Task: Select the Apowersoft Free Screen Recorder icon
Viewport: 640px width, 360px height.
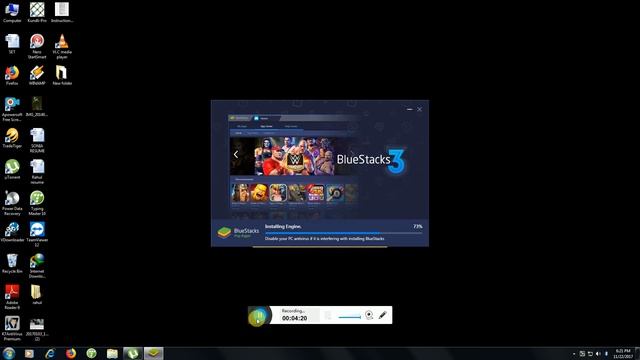Action: pos(12,109)
